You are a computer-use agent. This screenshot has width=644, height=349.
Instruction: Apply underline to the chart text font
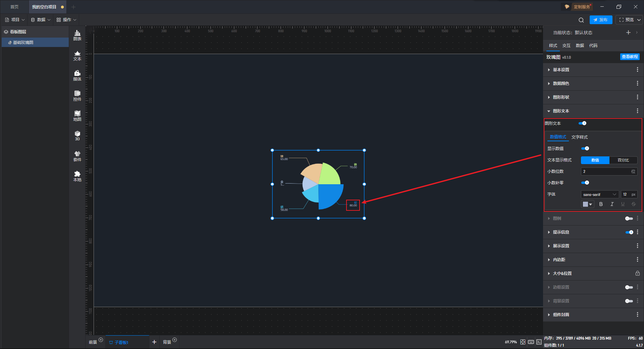pos(623,204)
